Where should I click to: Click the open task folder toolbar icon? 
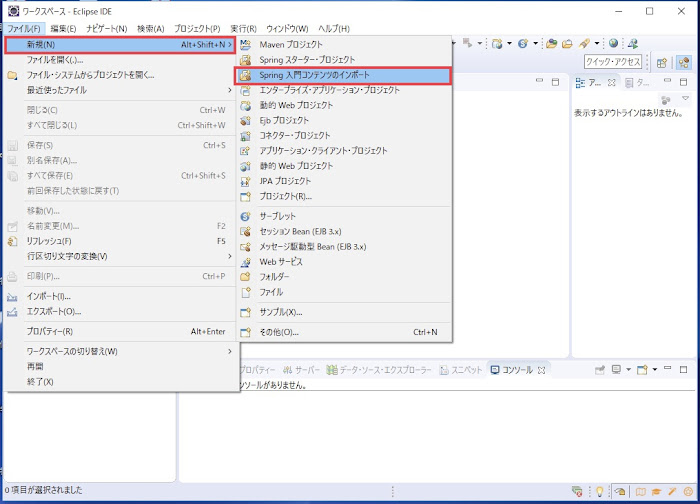coord(567,43)
